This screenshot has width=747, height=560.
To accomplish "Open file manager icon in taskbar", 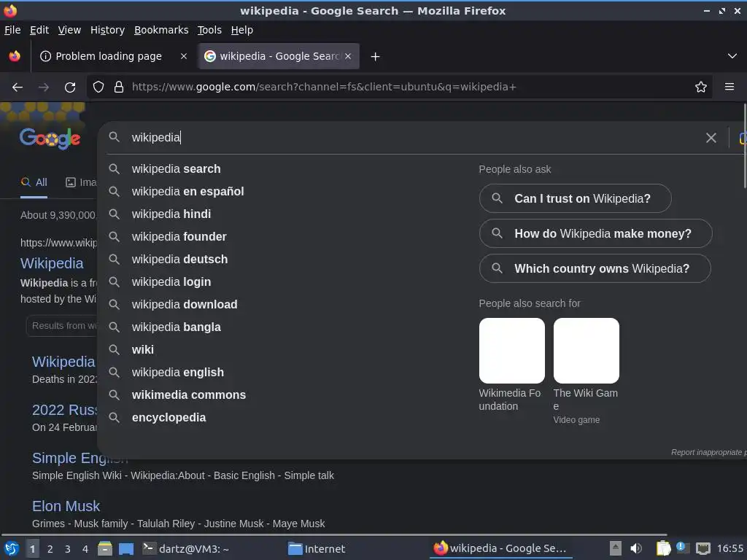I will (105, 548).
